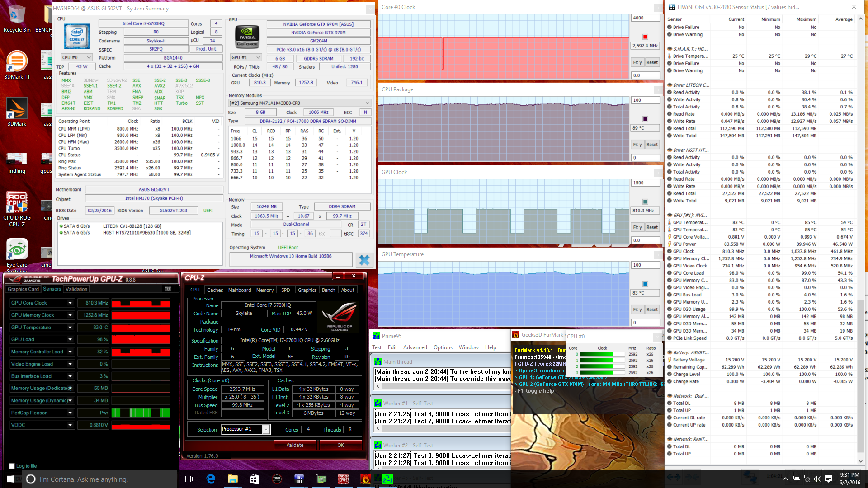Click GPU Clock graph max value field 1500
The width and height of the screenshot is (868, 488).
click(645, 183)
